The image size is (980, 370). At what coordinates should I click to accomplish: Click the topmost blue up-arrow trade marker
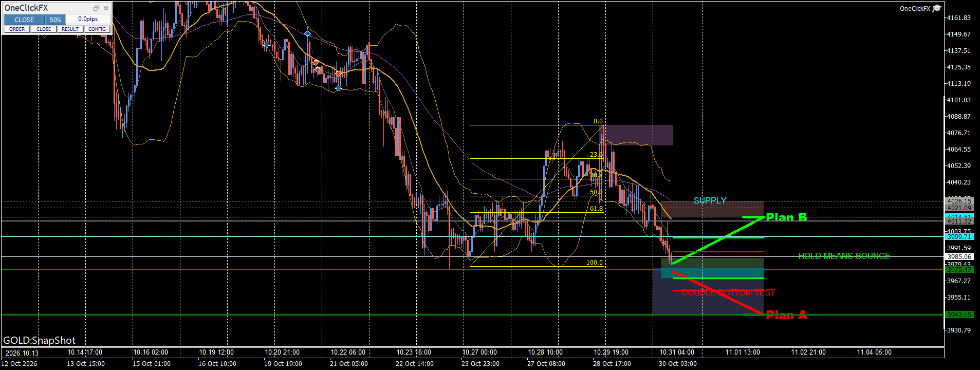[x=307, y=33]
